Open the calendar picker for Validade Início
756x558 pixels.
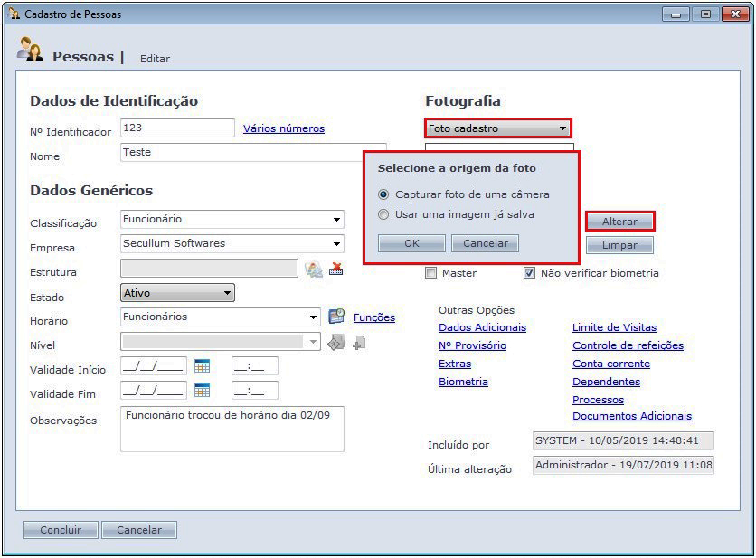202,366
